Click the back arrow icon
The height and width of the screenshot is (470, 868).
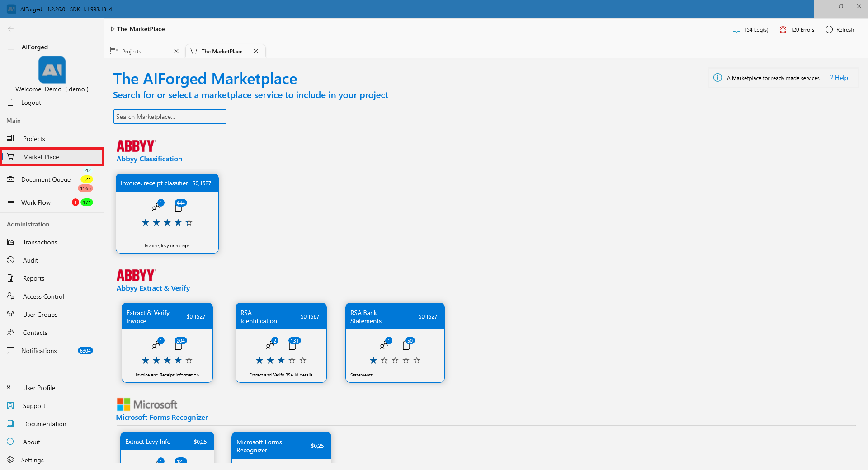pos(11,29)
